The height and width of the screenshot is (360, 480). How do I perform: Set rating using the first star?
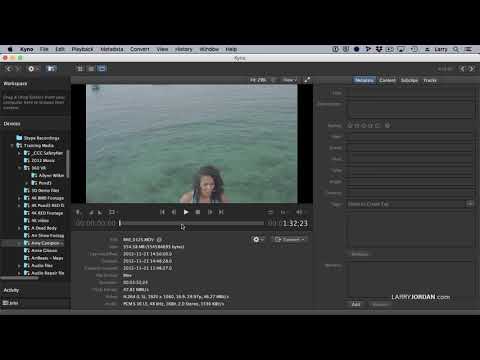click(350, 126)
